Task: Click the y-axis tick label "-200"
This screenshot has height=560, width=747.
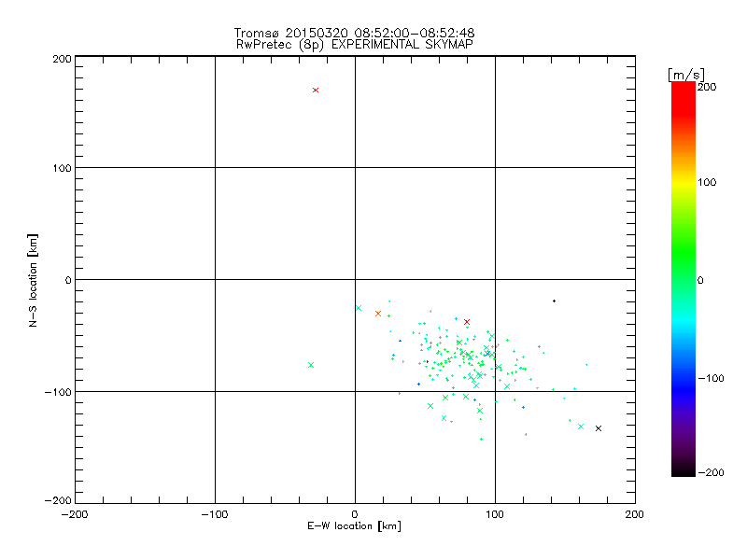Action: coord(58,500)
